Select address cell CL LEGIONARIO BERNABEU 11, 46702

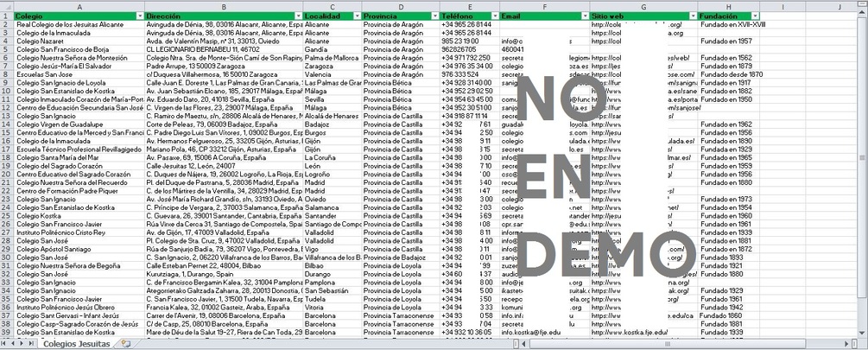pos(224,49)
